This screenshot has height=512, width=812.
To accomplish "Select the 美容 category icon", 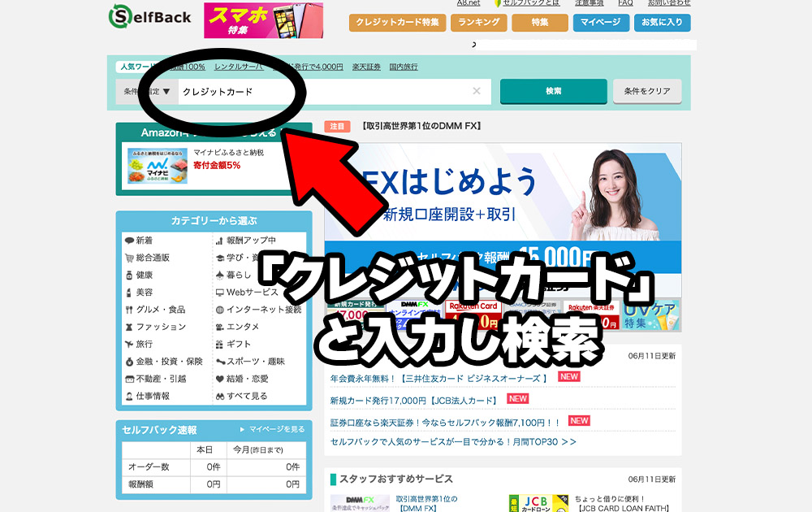I will [x=129, y=293].
